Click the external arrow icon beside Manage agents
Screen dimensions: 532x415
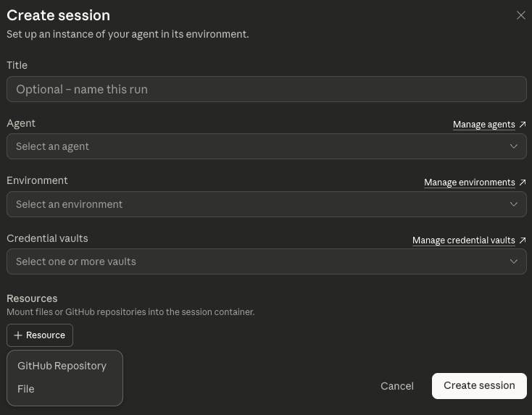523,125
